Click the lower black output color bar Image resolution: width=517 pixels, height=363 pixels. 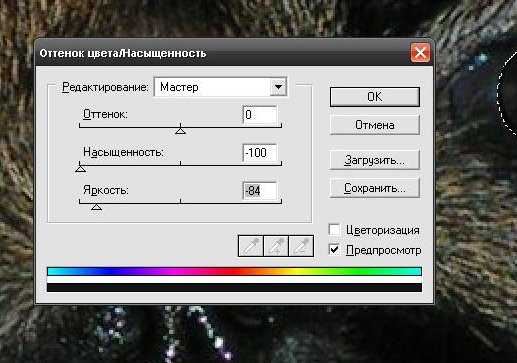tap(234, 287)
